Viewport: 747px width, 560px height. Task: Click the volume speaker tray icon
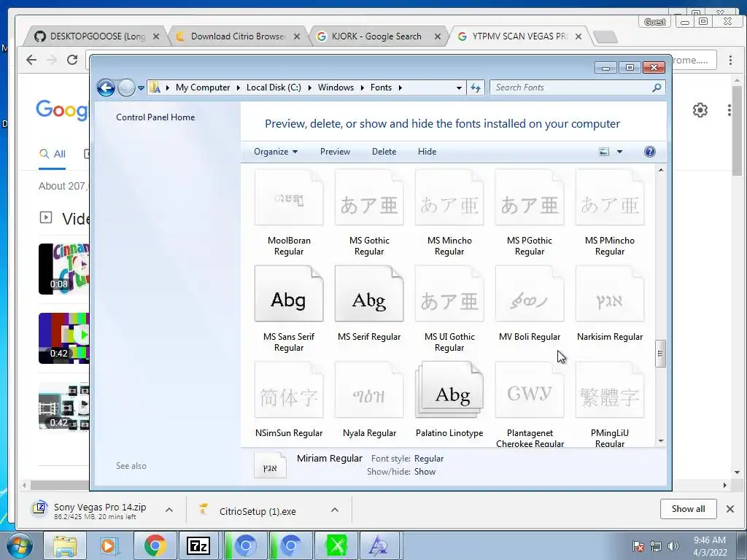tap(673, 545)
